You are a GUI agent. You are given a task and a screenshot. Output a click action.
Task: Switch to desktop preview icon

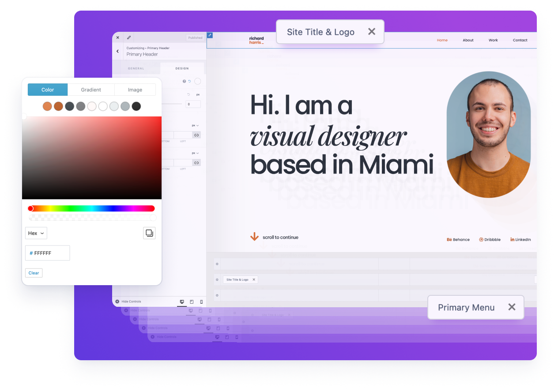point(182,302)
